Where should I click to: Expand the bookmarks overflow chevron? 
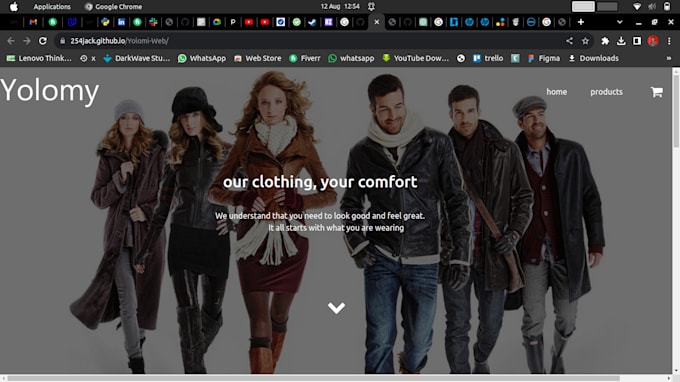click(669, 58)
